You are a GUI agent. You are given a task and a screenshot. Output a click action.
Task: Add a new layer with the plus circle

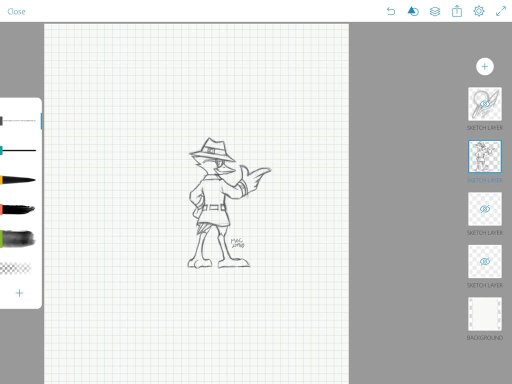click(485, 67)
